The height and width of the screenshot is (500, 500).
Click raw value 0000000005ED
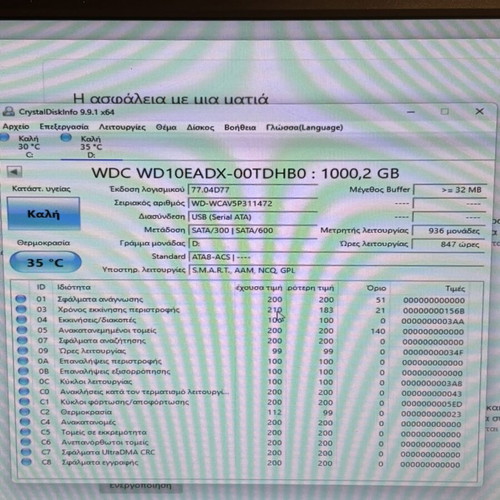pyautogui.click(x=432, y=404)
